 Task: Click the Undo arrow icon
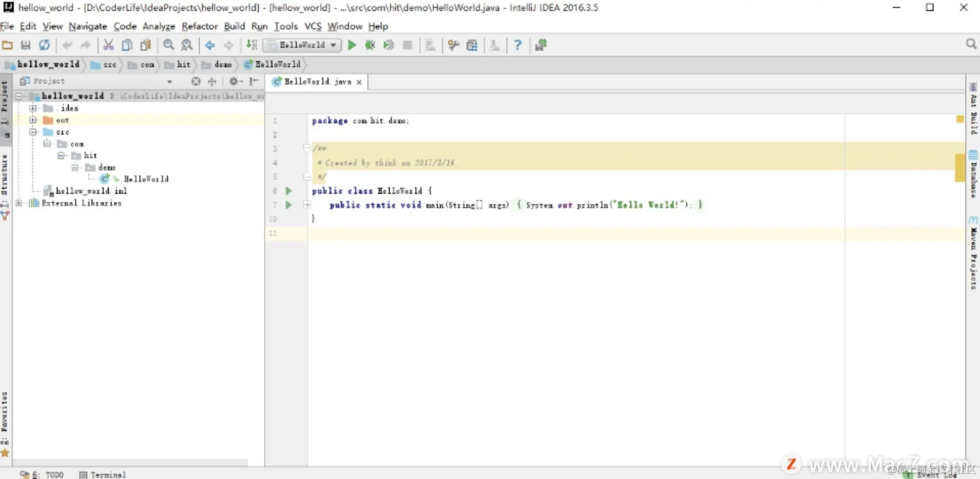(67, 45)
